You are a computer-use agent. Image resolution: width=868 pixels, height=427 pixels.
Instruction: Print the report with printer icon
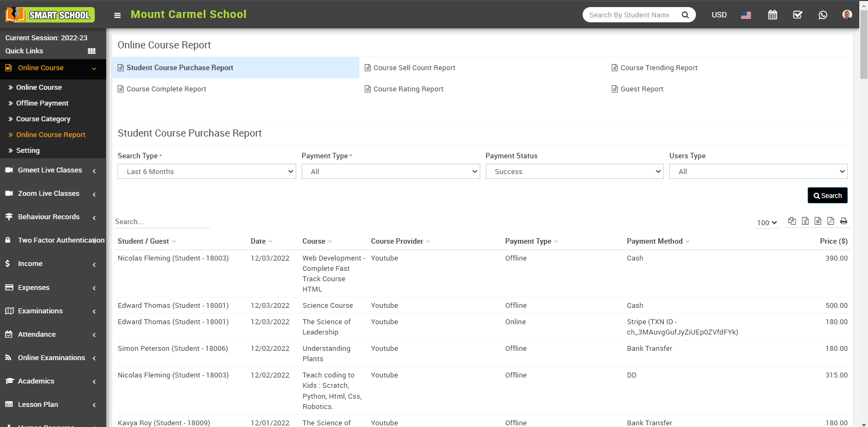(x=843, y=221)
